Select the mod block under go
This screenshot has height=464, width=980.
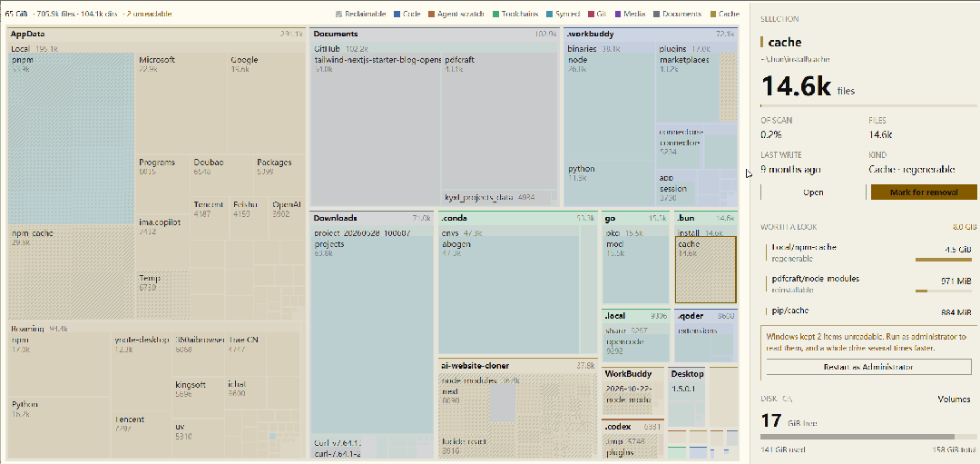coord(636,272)
